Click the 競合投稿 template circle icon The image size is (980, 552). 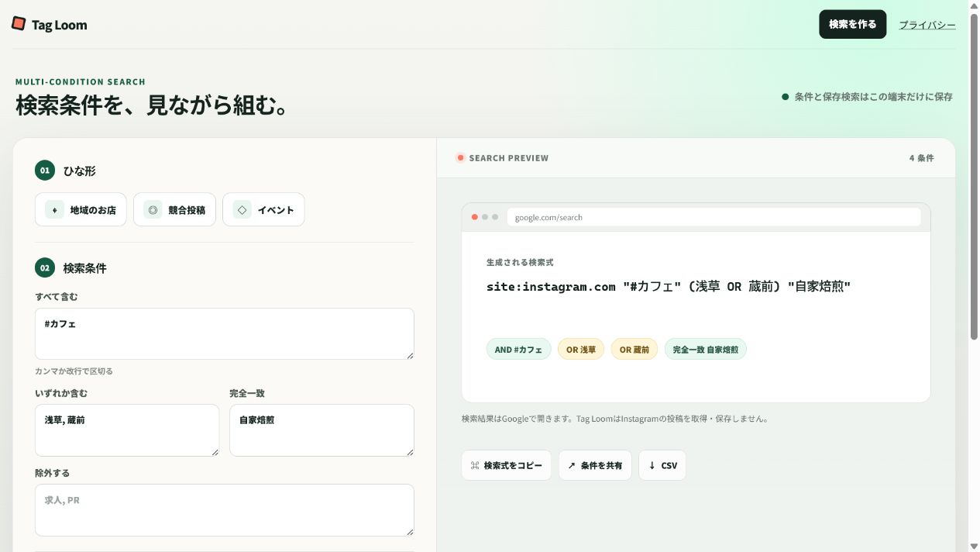click(x=153, y=209)
